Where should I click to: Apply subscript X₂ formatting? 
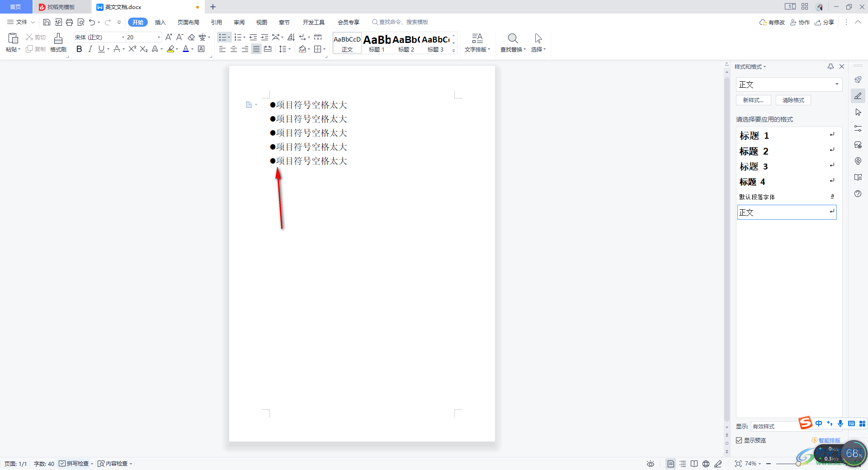(x=144, y=49)
